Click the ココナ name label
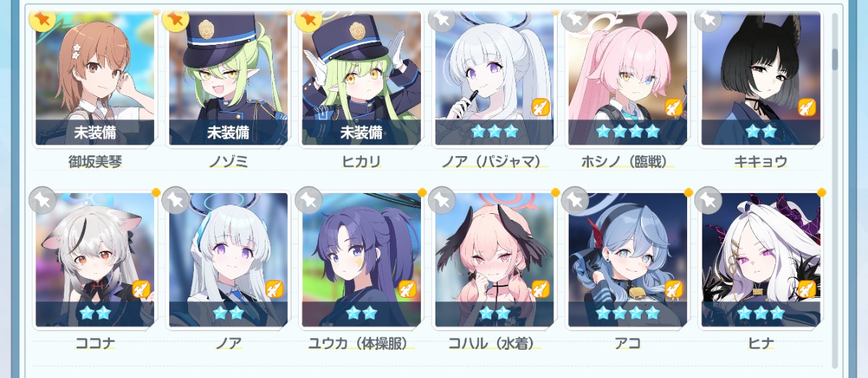This screenshot has width=868, height=378. point(95,343)
